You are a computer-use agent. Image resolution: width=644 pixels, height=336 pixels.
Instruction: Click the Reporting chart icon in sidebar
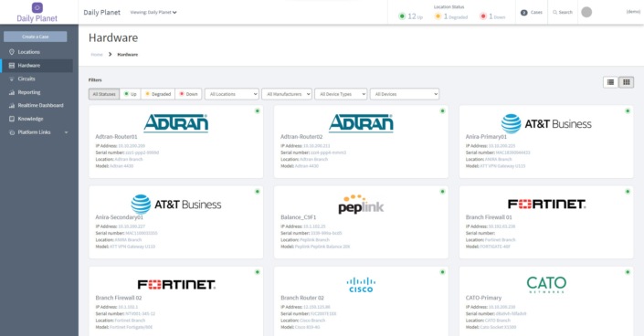12,92
